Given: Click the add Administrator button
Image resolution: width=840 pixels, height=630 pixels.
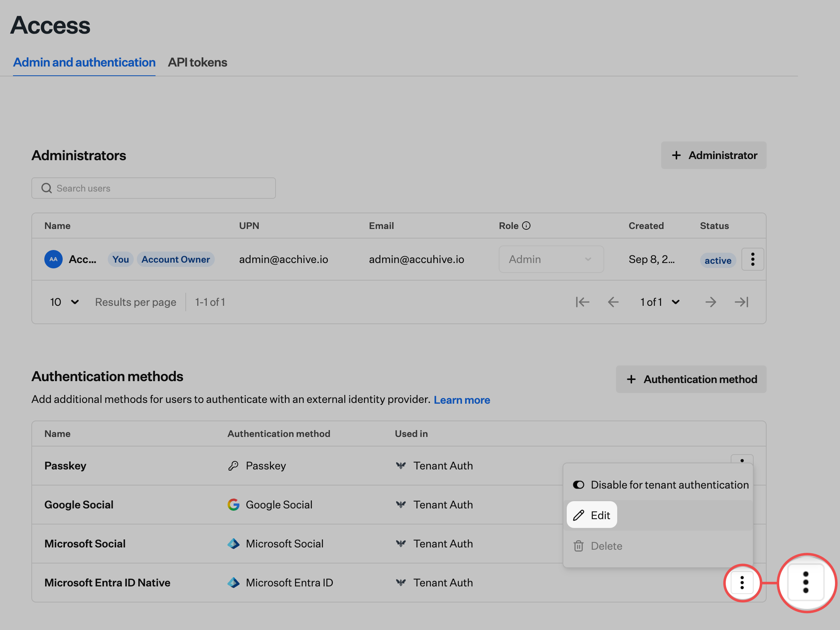Looking at the screenshot, I should pyautogui.click(x=714, y=155).
